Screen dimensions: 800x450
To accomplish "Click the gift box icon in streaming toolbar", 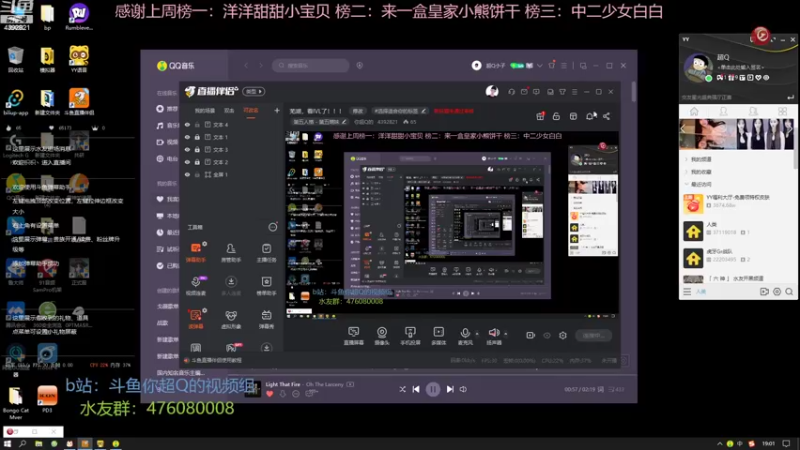I will tap(540, 116).
